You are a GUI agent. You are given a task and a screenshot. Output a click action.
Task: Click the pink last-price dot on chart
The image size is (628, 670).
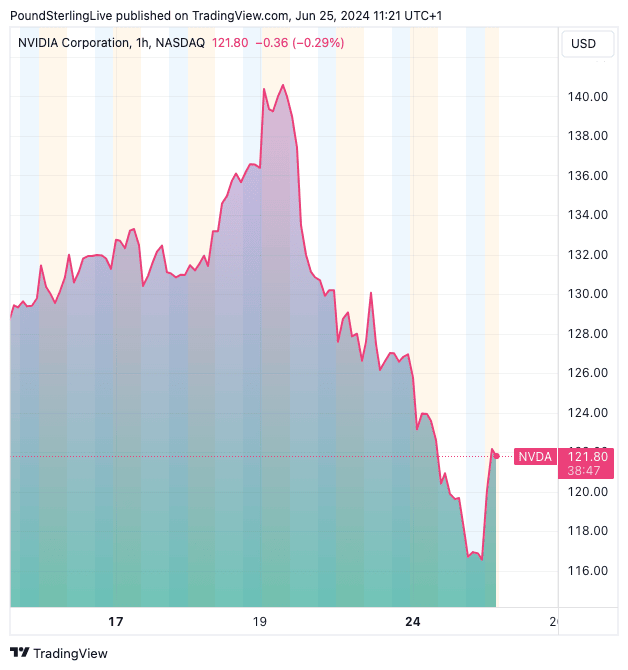pyautogui.click(x=497, y=457)
